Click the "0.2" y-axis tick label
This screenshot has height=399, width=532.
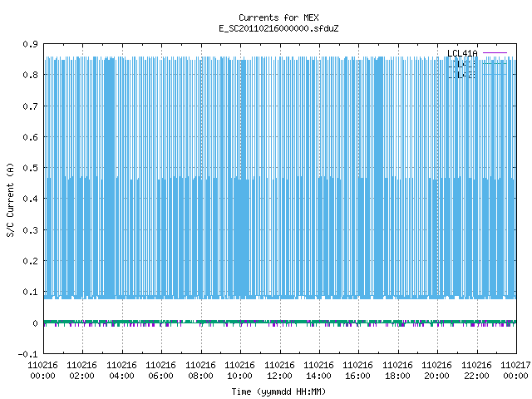pyautogui.click(x=30, y=261)
